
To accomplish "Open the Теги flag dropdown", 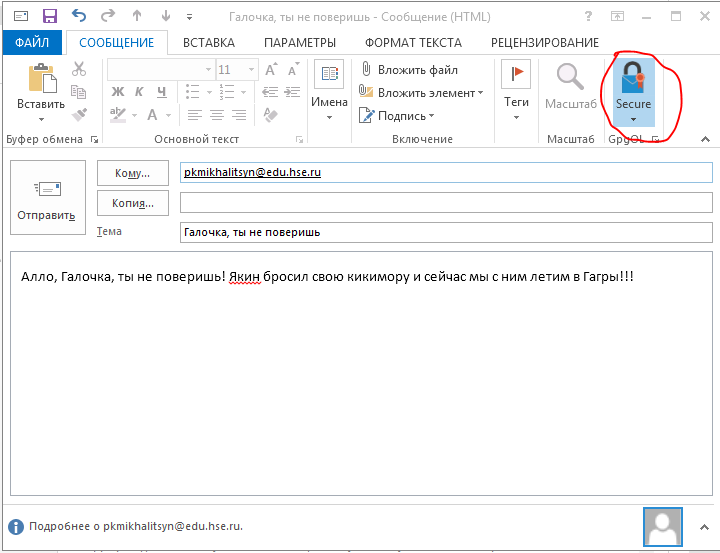I will point(516,90).
